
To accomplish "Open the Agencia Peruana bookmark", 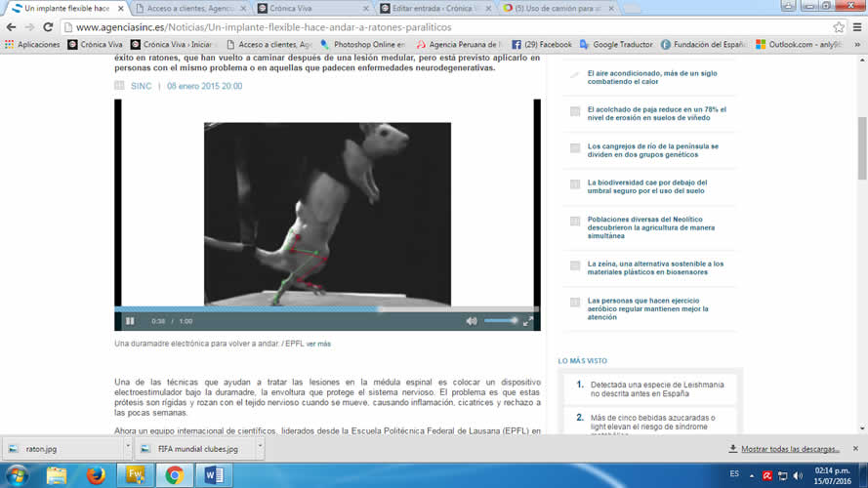I will pos(459,44).
